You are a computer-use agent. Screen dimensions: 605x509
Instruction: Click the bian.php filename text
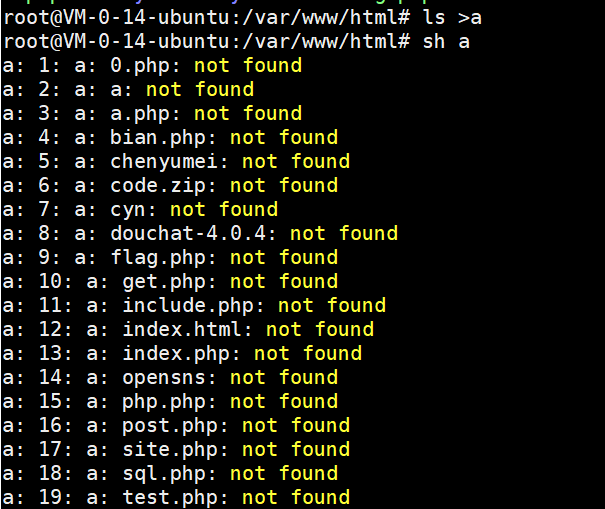point(158,138)
